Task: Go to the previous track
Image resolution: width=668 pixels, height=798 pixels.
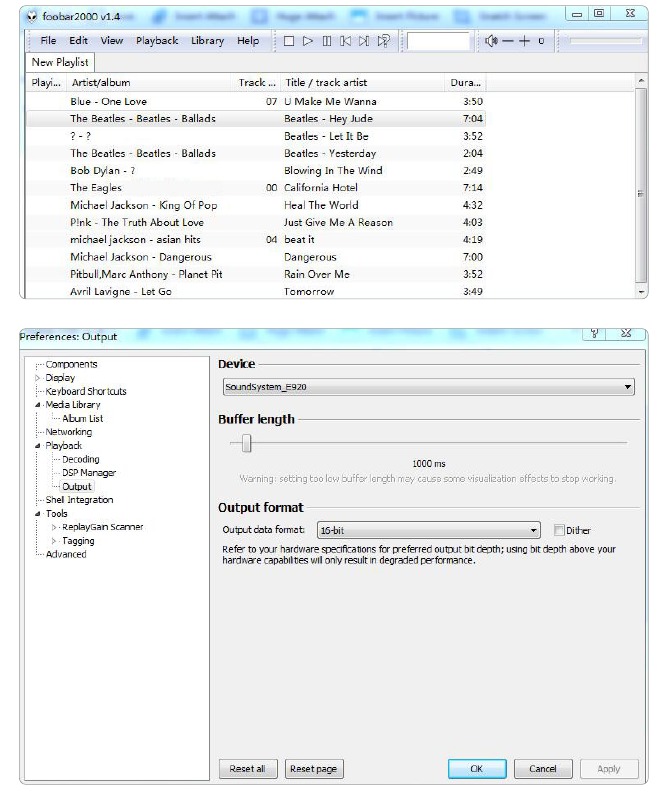Action: pyautogui.click(x=345, y=41)
